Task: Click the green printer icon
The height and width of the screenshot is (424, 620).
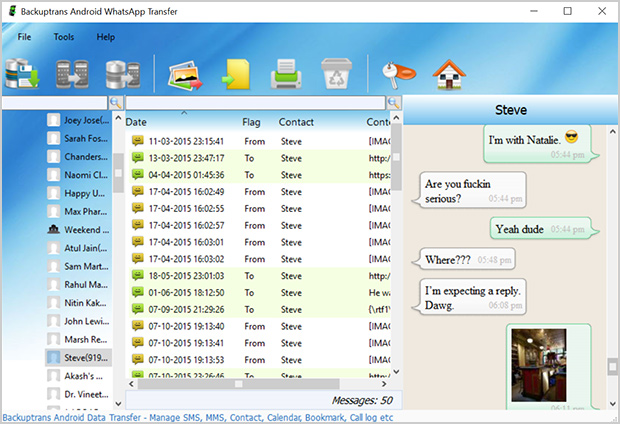Action: tap(286, 74)
